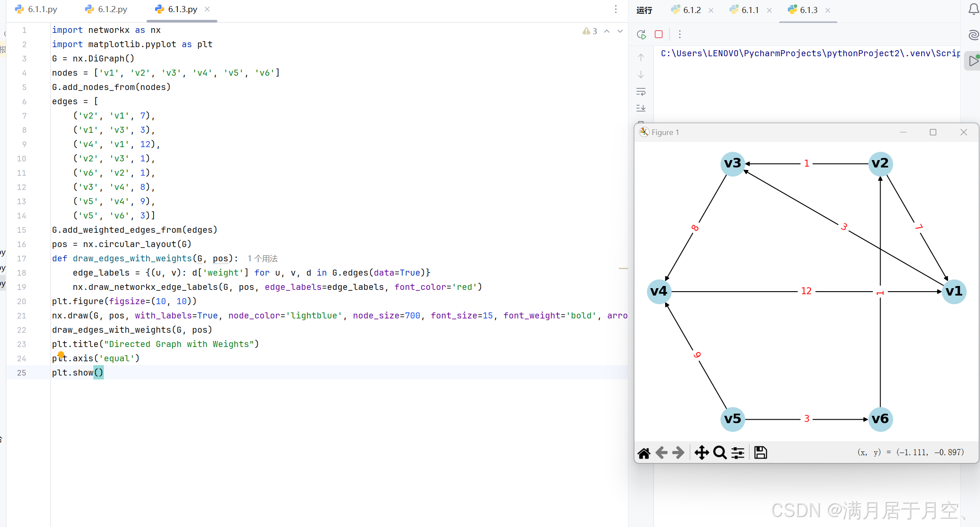Open Configure subplots settings

click(x=738, y=453)
